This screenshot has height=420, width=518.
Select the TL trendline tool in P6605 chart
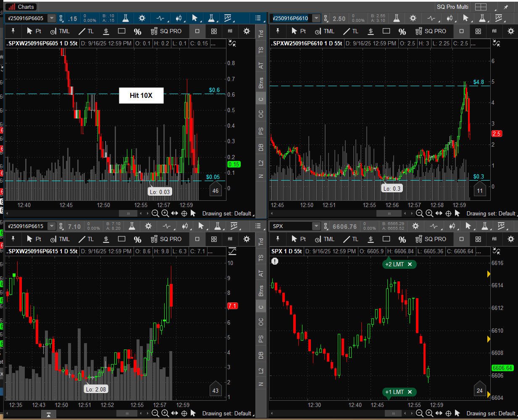86,31
